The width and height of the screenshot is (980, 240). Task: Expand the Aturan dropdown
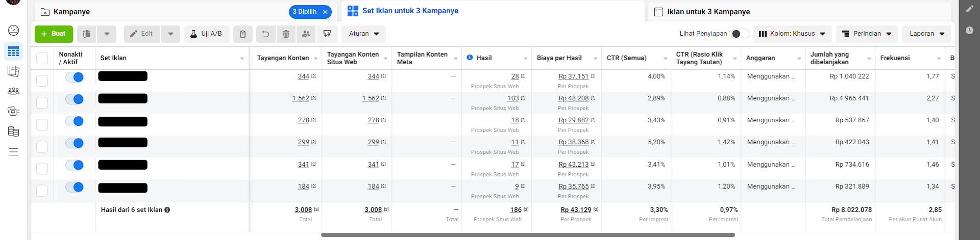point(363,34)
